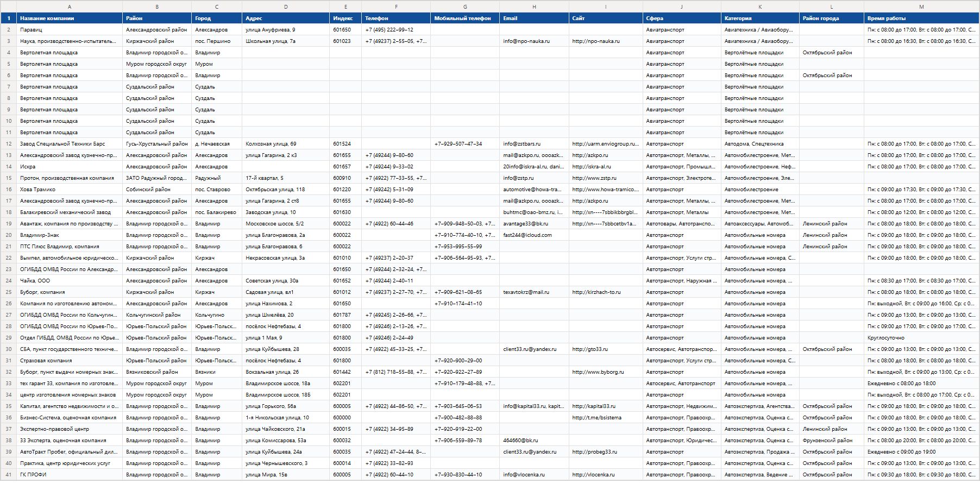The height and width of the screenshot is (490, 980).
Task: Click the company cell 'ГК ПРОФИ'
Action: pos(70,475)
